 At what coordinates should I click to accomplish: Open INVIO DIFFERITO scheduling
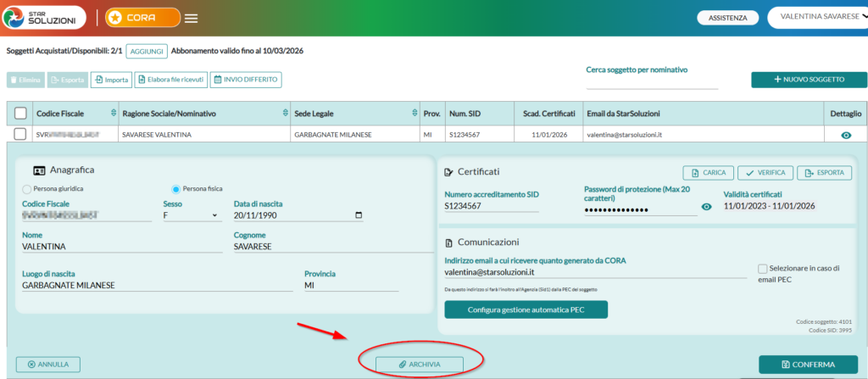coord(246,80)
